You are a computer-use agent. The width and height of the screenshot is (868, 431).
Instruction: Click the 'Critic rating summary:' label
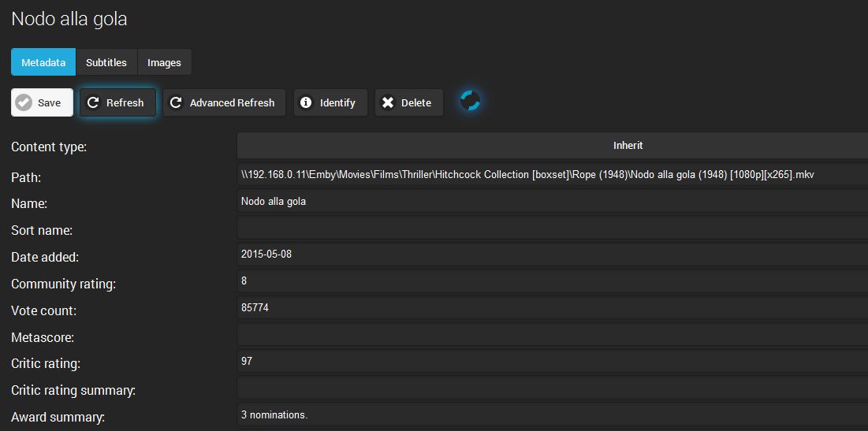[73, 391]
